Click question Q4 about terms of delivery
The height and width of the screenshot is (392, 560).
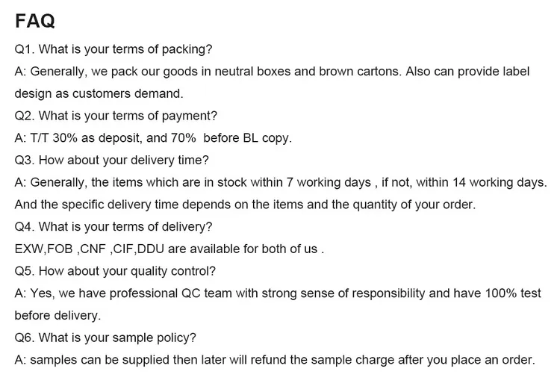(x=113, y=227)
